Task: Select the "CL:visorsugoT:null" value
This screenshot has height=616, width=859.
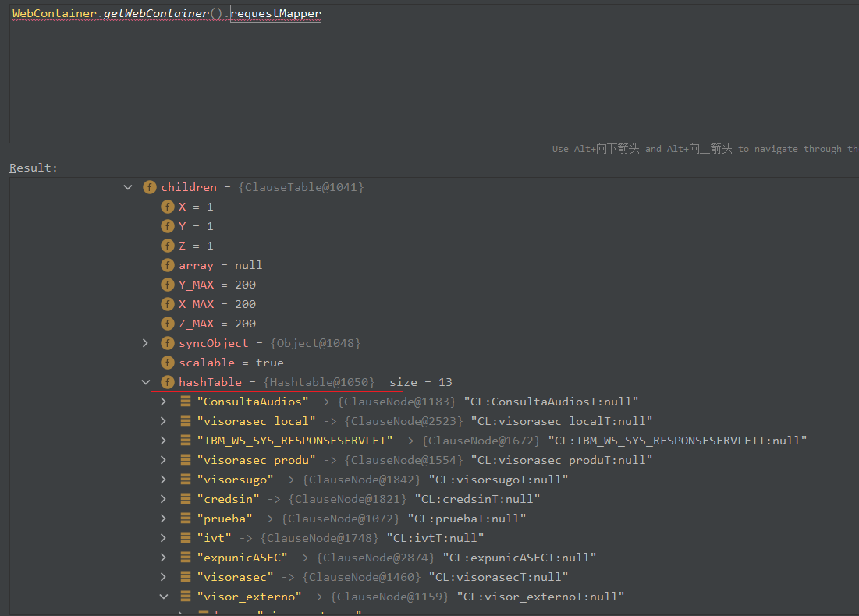Action: click(499, 480)
